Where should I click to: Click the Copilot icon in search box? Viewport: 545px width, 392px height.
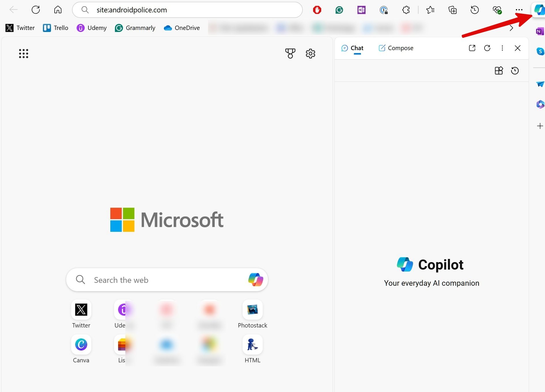point(256,280)
